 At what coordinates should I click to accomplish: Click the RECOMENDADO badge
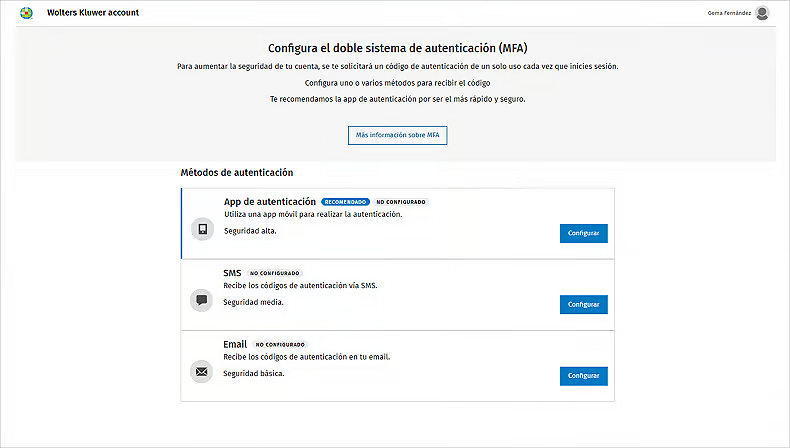[345, 202]
